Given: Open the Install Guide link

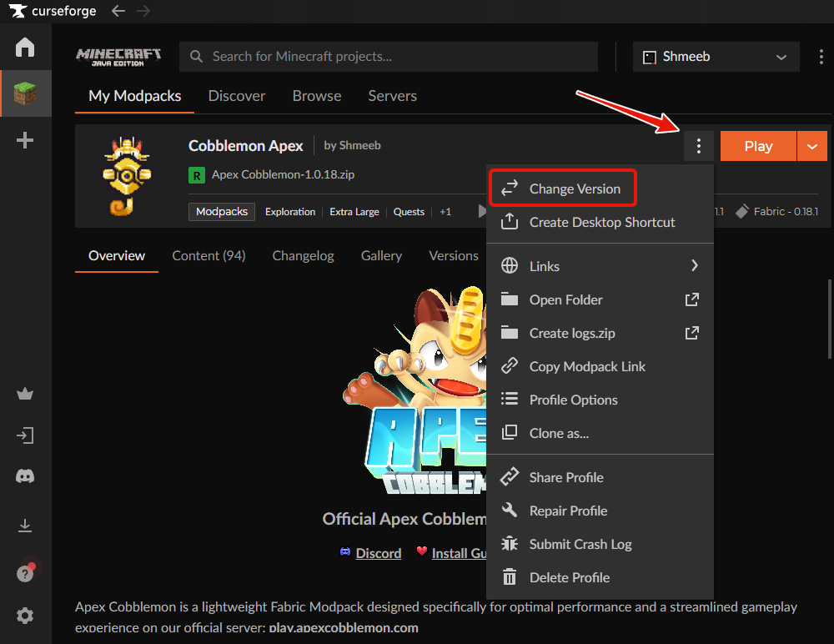Looking at the screenshot, I should click(x=459, y=554).
